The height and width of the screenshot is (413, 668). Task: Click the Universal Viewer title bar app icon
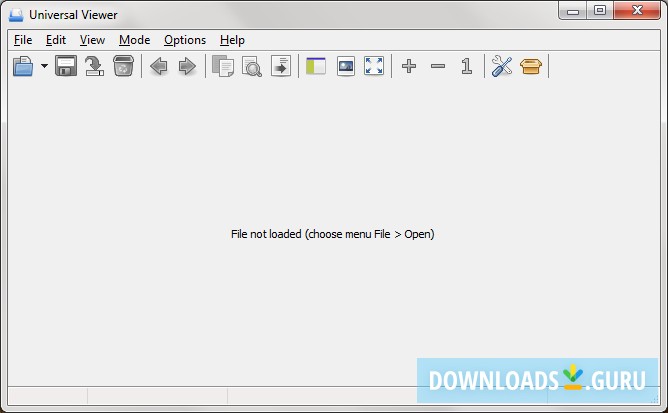pyautogui.click(x=16, y=15)
